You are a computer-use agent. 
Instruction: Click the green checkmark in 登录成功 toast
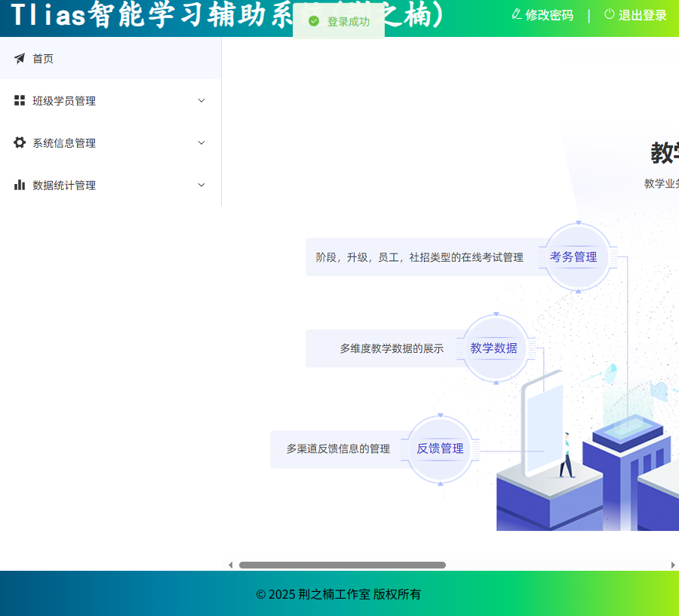[x=314, y=21]
